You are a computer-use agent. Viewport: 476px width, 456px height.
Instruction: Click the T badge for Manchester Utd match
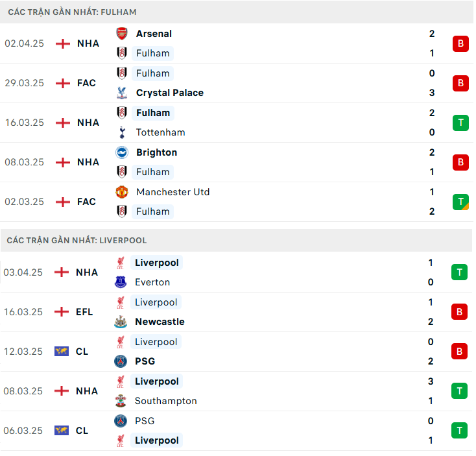pos(460,202)
